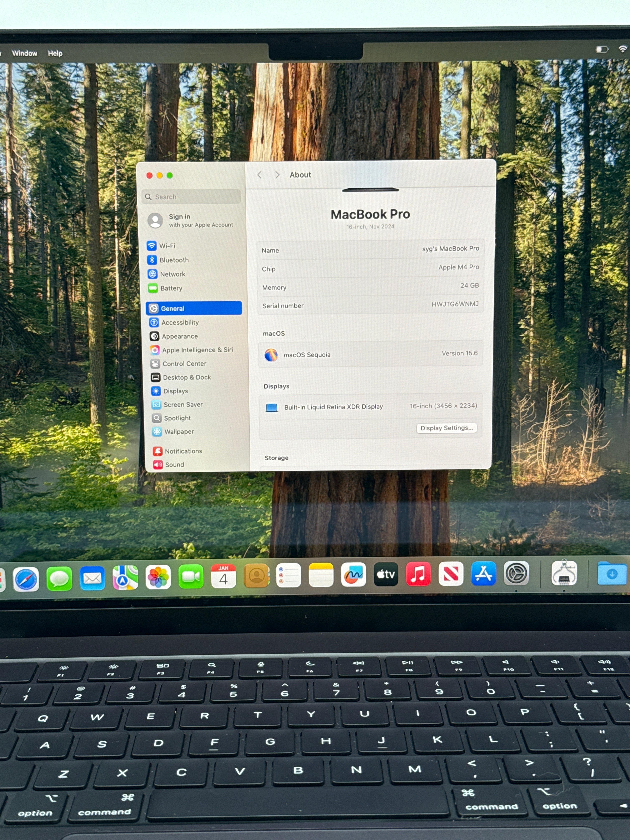Image resolution: width=630 pixels, height=840 pixels.
Task: Click the Name row value
Action: (450, 248)
